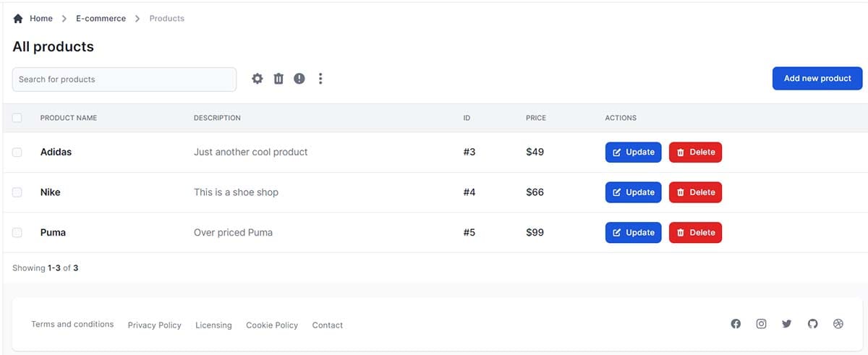Image resolution: width=868 pixels, height=355 pixels.
Task: Click the 'Showing 1-3 of 3' text
Action: point(46,268)
